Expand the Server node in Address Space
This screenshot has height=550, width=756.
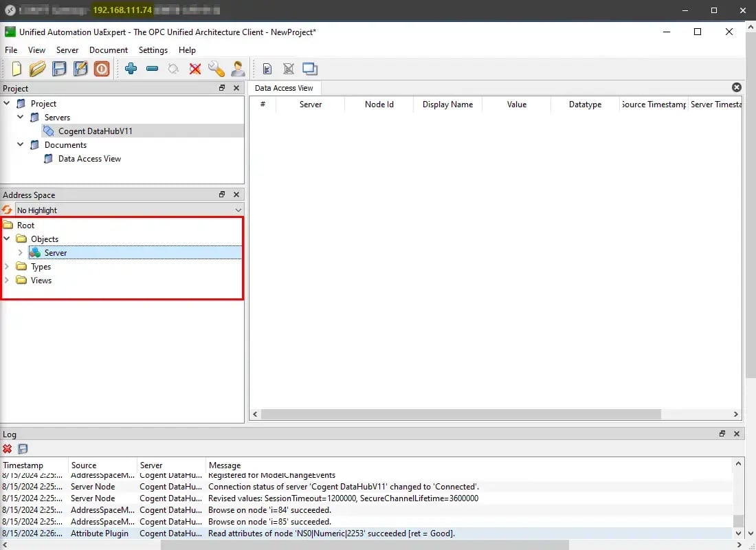click(x=20, y=252)
